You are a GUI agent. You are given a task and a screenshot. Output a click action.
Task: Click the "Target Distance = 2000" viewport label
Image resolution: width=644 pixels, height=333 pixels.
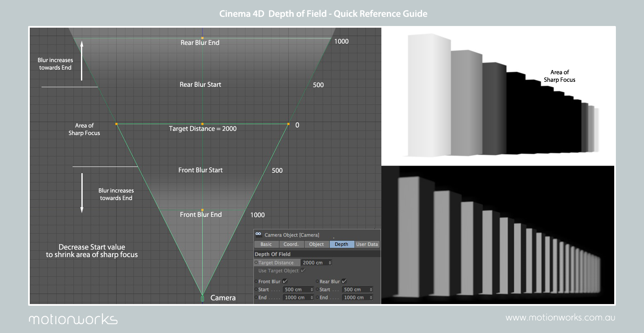[x=203, y=129]
